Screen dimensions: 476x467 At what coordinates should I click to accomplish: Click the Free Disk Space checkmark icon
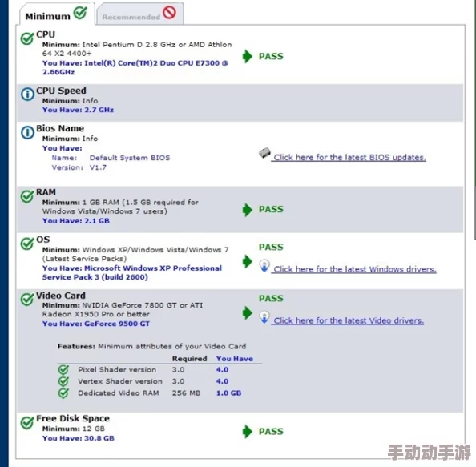pyautogui.click(x=27, y=422)
